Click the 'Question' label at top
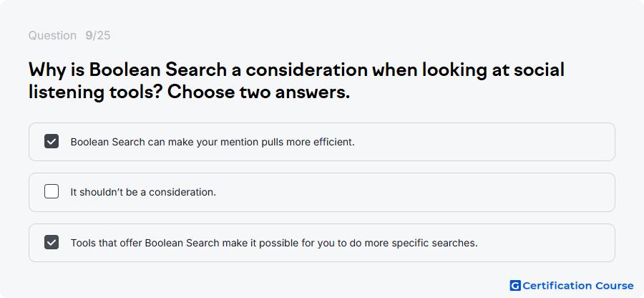 point(52,36)
